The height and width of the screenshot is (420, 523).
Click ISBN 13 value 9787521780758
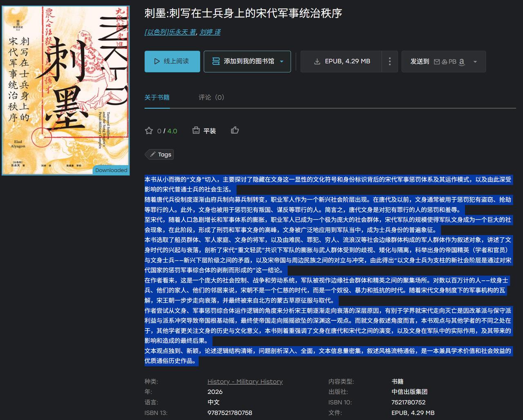point(230,413)
